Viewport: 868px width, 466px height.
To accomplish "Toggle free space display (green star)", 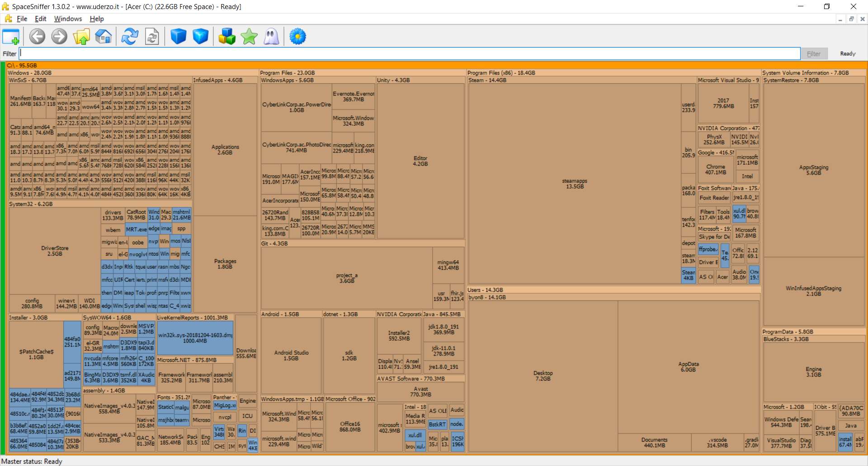I will 249,36.
